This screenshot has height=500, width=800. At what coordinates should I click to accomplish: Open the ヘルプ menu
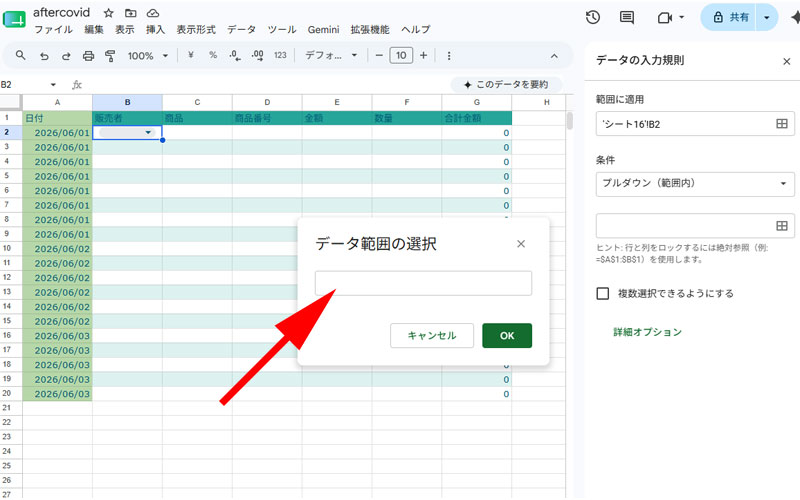point(415,30)
